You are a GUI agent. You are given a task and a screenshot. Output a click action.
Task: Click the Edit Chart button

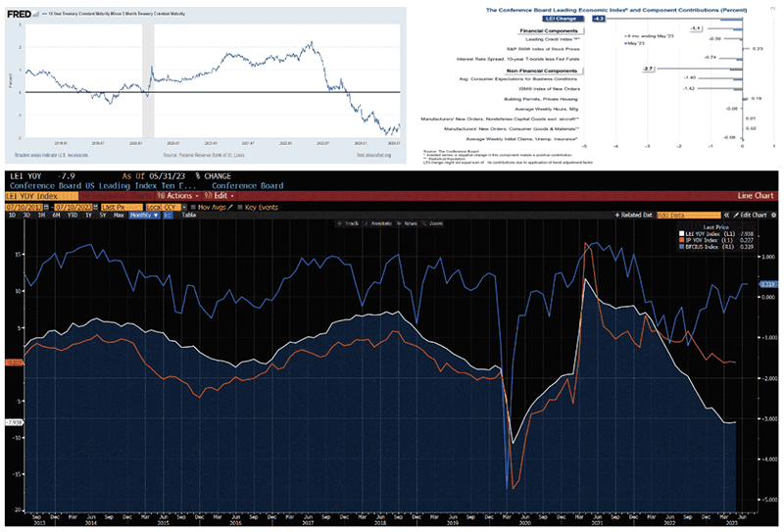click(750, 215)
